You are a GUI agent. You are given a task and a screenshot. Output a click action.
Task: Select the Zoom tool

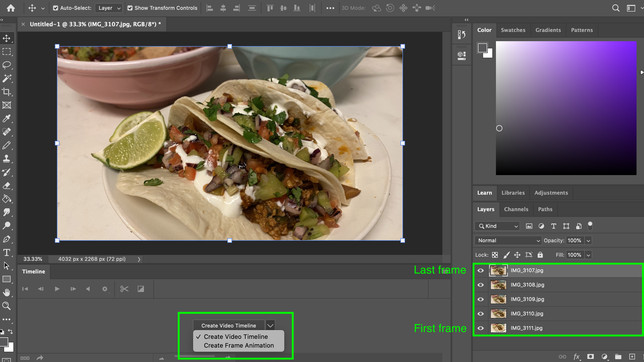coord(7,306)
